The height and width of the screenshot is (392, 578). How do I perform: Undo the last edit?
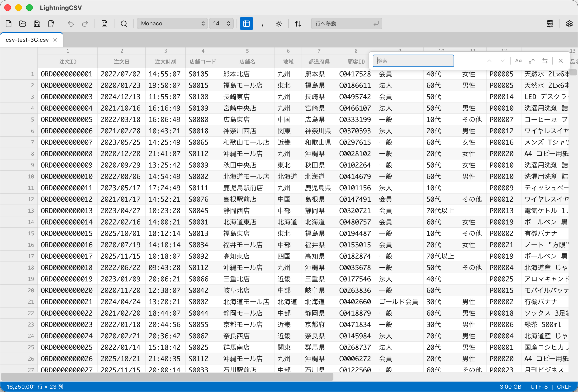[71, 24]
